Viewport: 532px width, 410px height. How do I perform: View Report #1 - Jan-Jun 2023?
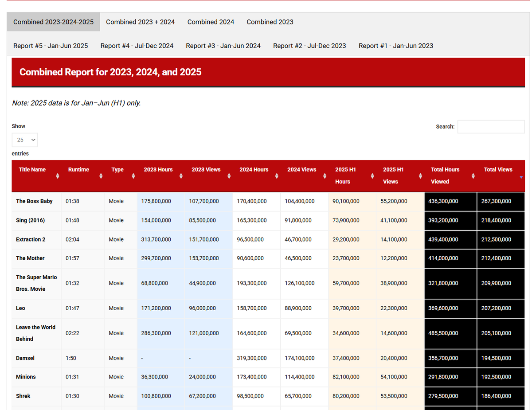[x=395, y=46]
